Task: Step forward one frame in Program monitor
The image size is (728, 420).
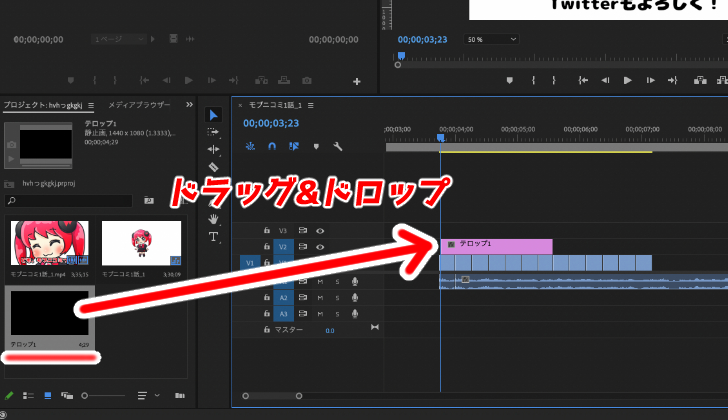Action: (650, 80)
